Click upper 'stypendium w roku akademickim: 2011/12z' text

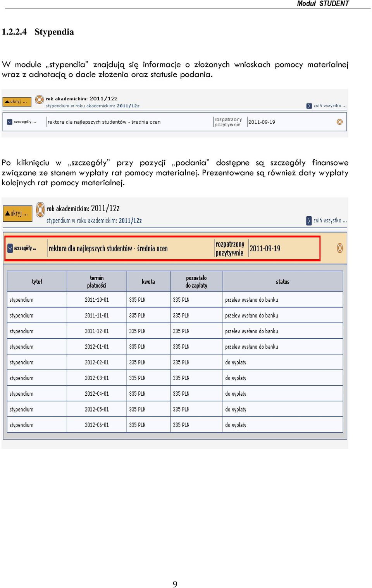[93, 106]
